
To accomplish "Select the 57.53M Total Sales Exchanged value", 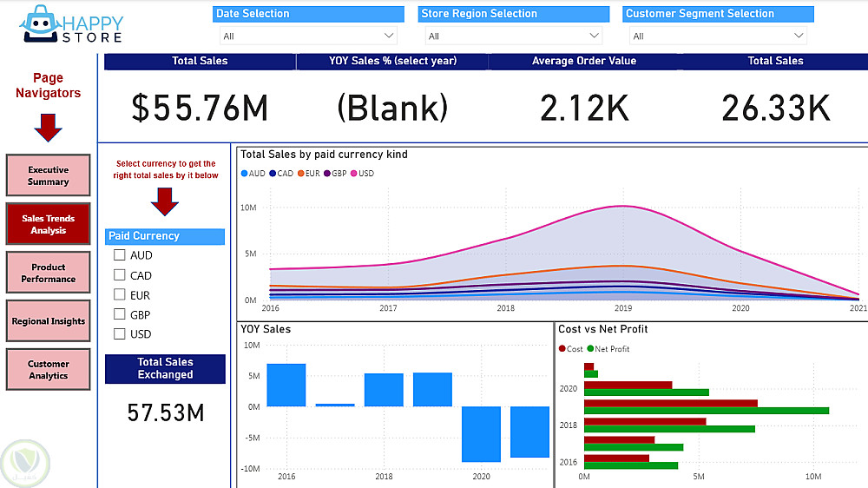I will tap(166, 412).
